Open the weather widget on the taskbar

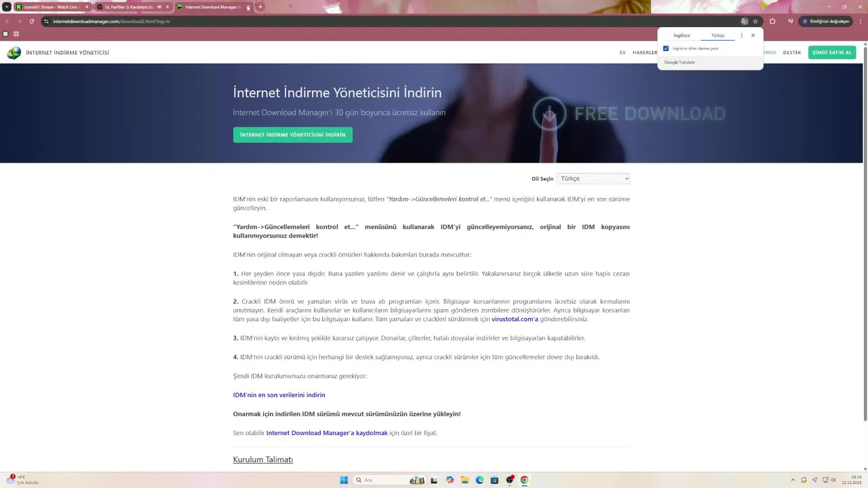(22, 479)
